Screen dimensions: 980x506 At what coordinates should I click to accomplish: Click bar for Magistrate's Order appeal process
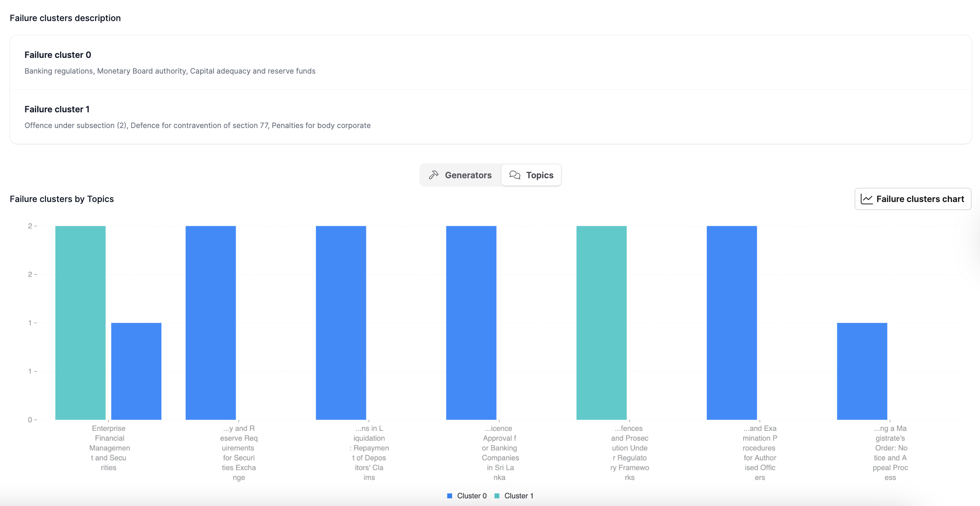point(862,371)
